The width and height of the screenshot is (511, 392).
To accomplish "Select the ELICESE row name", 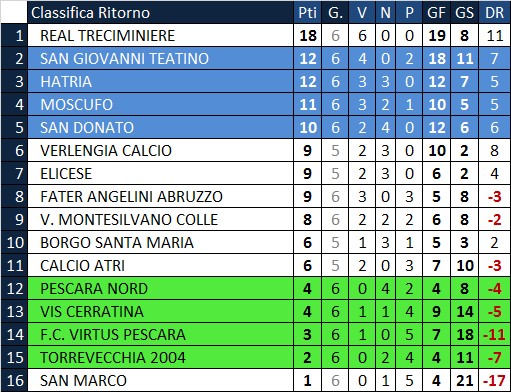I will click(x=66, y=174).
